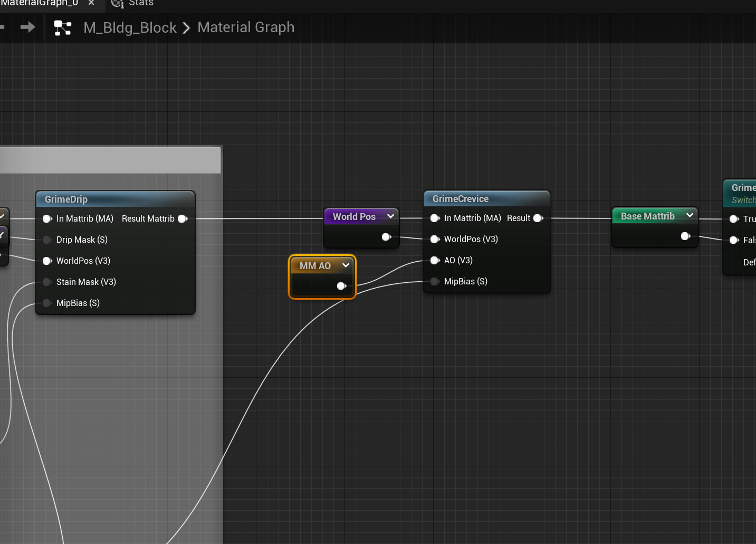Screen dimensions: 756x544
Task: Open M_Bldg_Block breadcrumb
Action: pos(130,27)
